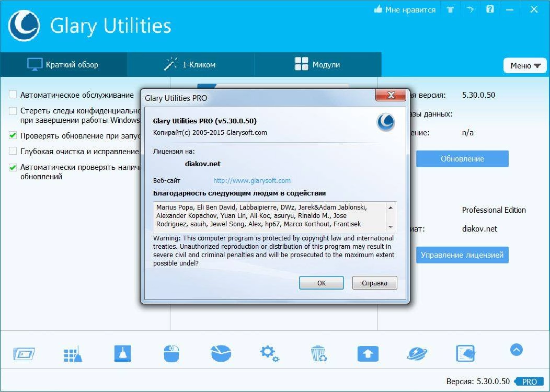550x392 pixels.
Task: Click the thumbs-up 'Мне нравится' icon
Action: coord(378,9)
